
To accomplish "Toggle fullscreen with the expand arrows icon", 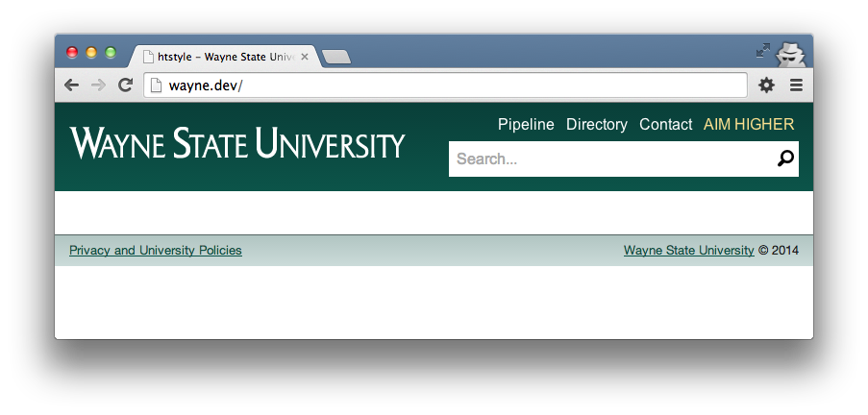I will pos(763,50).
